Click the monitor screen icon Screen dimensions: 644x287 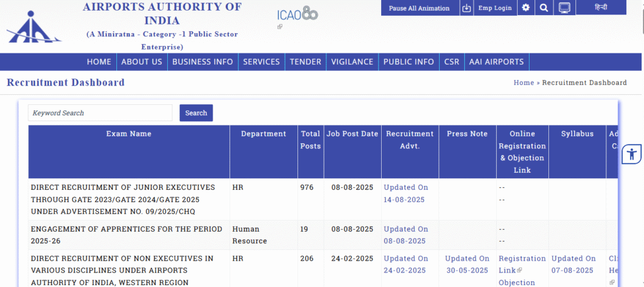click(564, 8)
